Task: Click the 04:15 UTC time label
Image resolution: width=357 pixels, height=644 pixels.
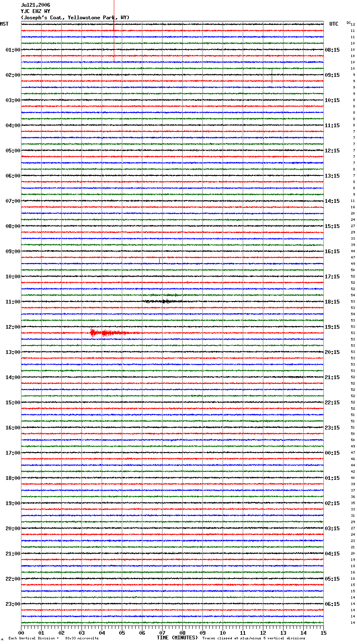Action: [332, 554]
